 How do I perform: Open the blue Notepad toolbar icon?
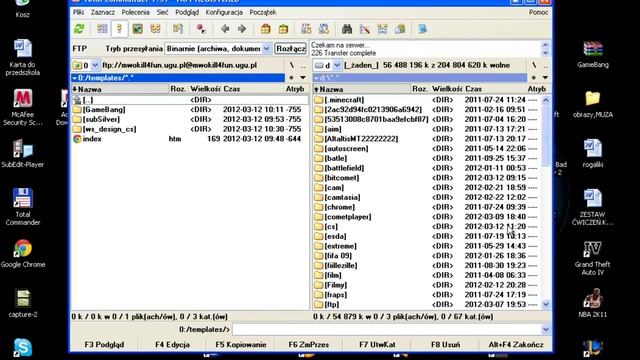[x=423, y=29]
